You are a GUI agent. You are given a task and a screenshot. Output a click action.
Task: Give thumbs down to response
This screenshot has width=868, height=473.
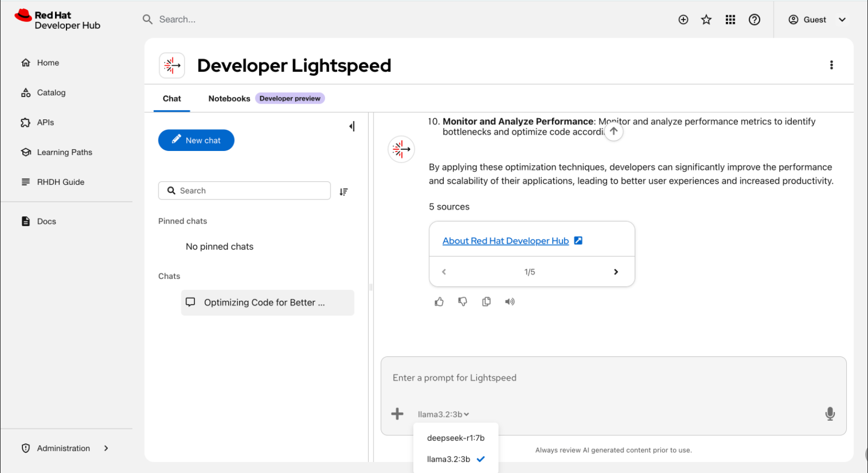[462, 302]
